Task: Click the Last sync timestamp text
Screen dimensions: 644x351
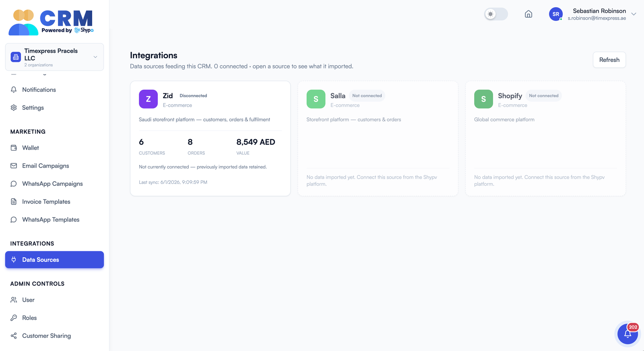Action: pos(173,182)
